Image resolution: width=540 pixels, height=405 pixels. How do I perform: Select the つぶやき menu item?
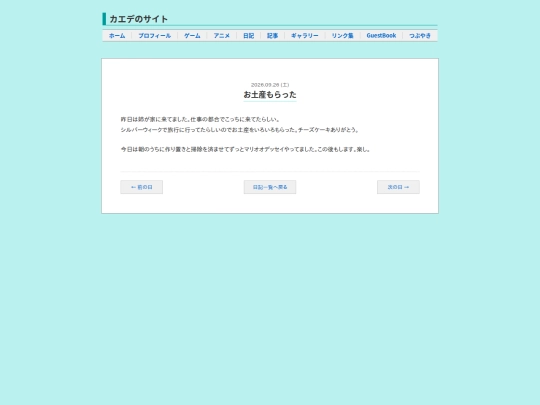pos(420,35)
